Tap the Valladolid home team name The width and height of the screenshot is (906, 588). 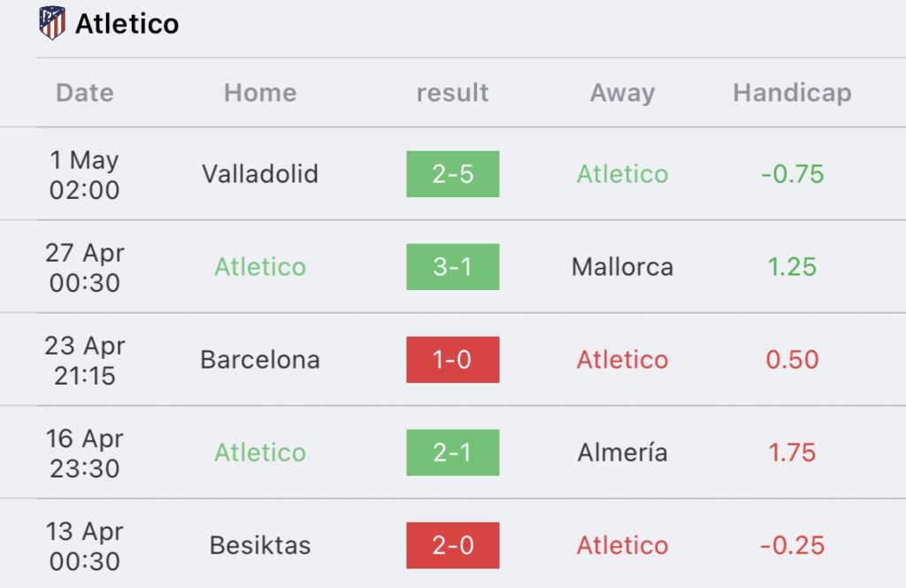pyautogui.click(x=260, y=174)
